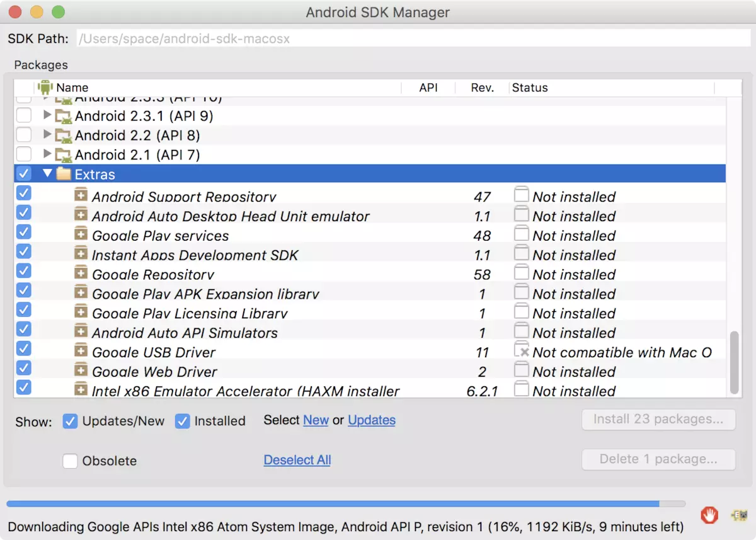
Task: Click the Android robot icon in Name header
Action: click(x=45, y=88)
